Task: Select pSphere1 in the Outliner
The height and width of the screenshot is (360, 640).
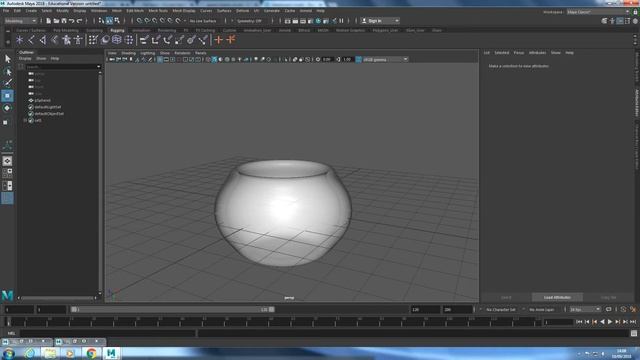Action: 42,100
